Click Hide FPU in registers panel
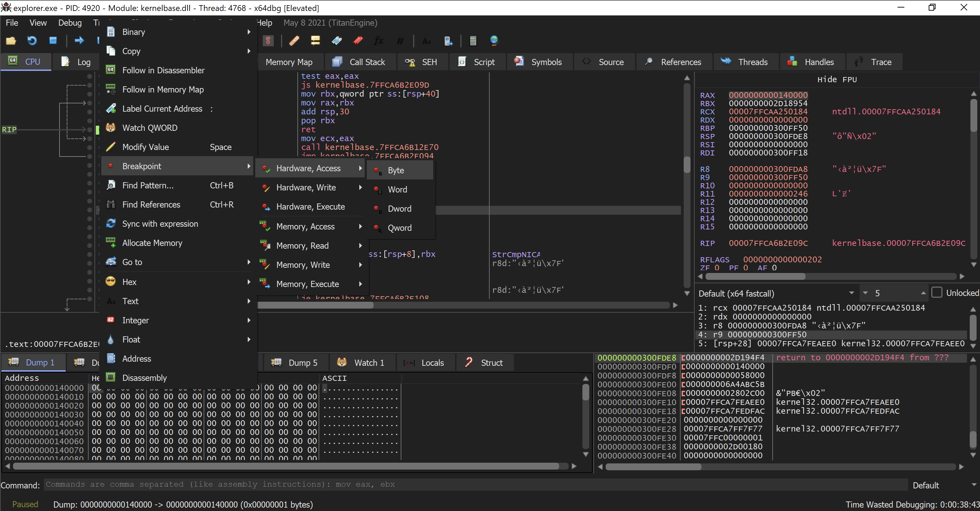The height and width of the screenshot is (511, 980). click(x=837, y=79)
